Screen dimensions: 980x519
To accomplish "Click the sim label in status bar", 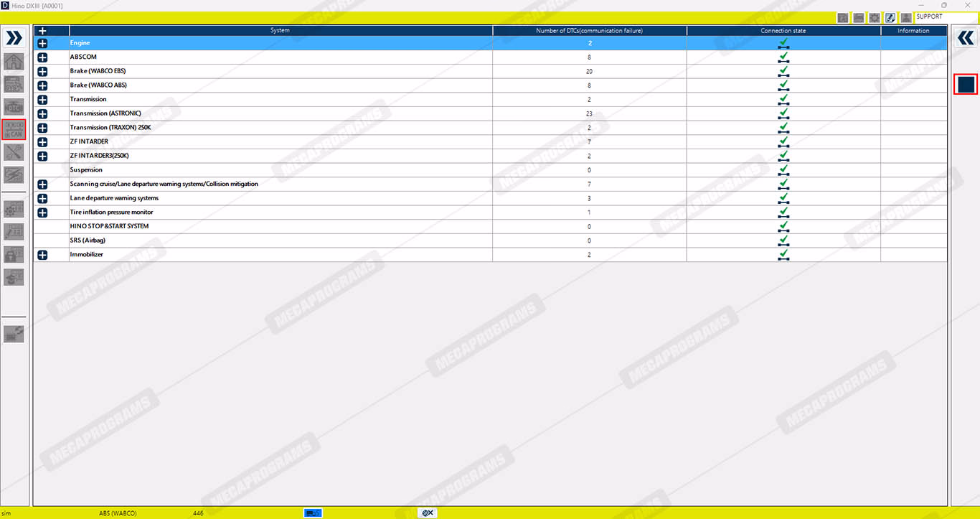I will pyautogui.click(x=6, y=513).
